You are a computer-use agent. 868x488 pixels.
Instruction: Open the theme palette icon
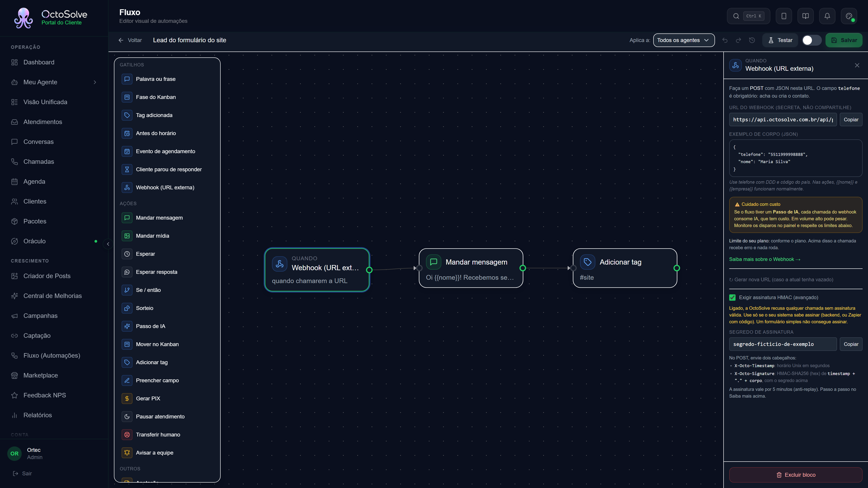tap(849, 16)
